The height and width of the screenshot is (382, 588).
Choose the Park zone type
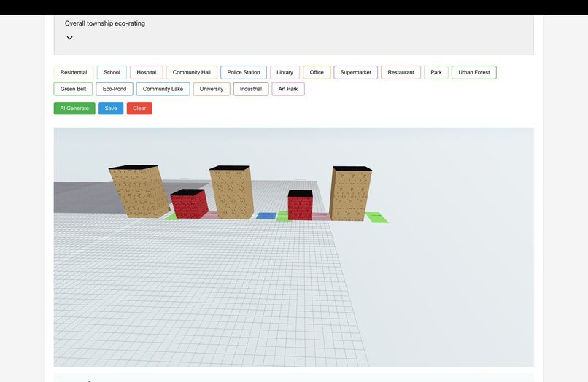pyautogui.click(x=436, y=72)
